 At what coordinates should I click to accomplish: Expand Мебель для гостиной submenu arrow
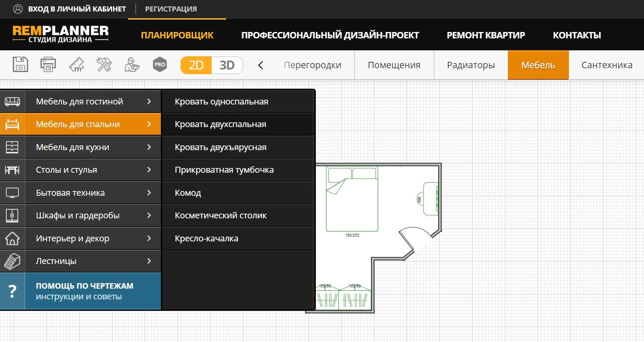point(149,101)
